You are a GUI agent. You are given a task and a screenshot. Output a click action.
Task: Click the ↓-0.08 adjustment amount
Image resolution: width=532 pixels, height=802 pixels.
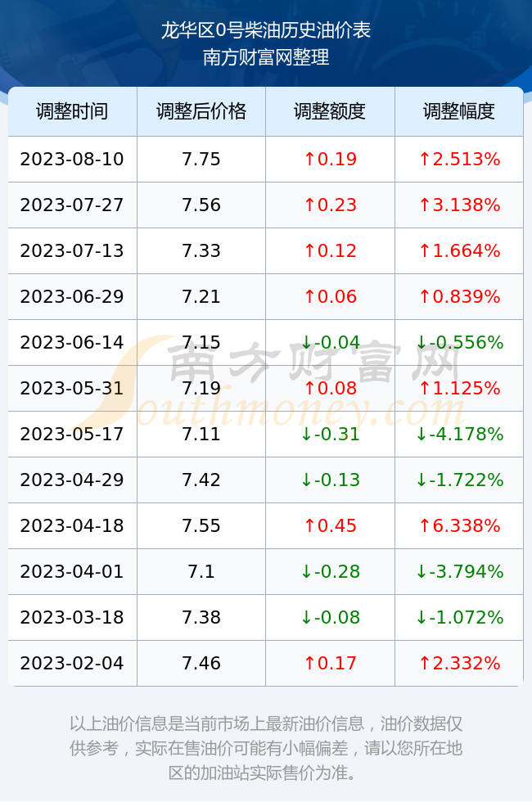point(330,617)
